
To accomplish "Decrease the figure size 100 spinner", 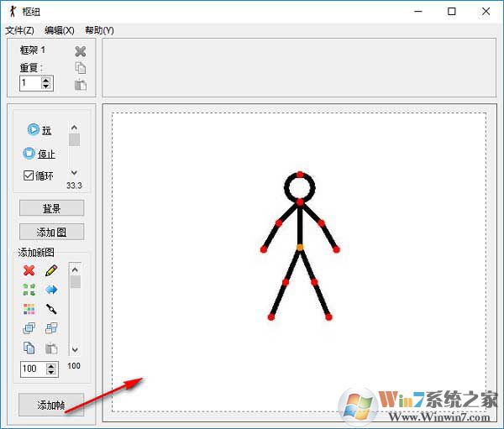I will tap(51, 372).
